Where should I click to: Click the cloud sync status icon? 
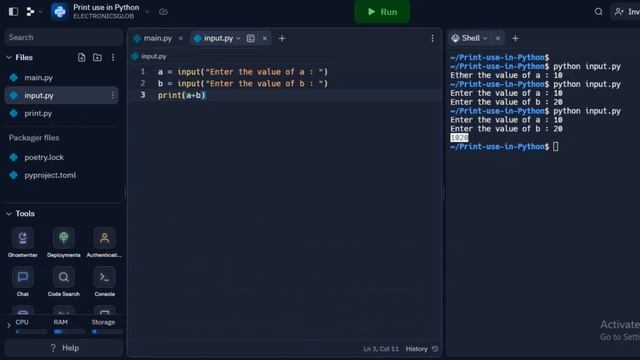coord(163,12)
